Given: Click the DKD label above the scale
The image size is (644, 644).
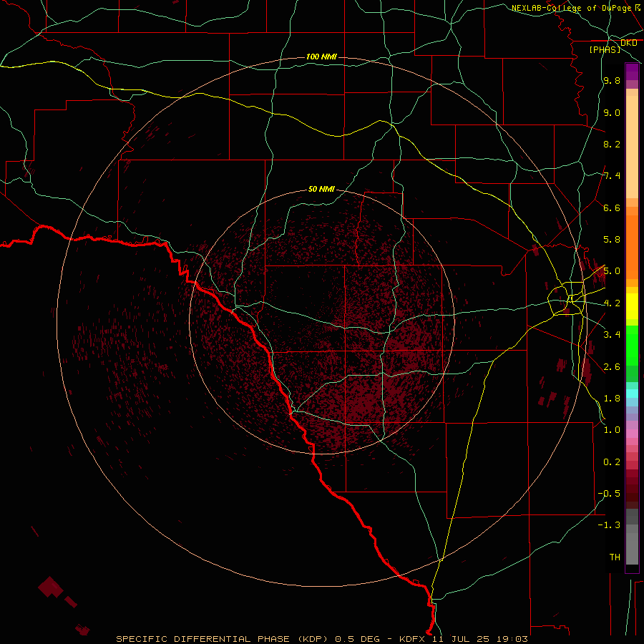Looking at the screenshot, I should [628, 43].
